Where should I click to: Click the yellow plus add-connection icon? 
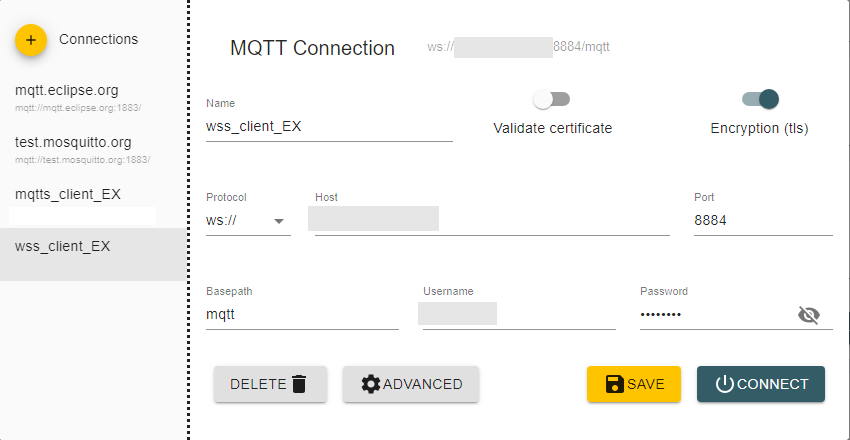[31, 41]
